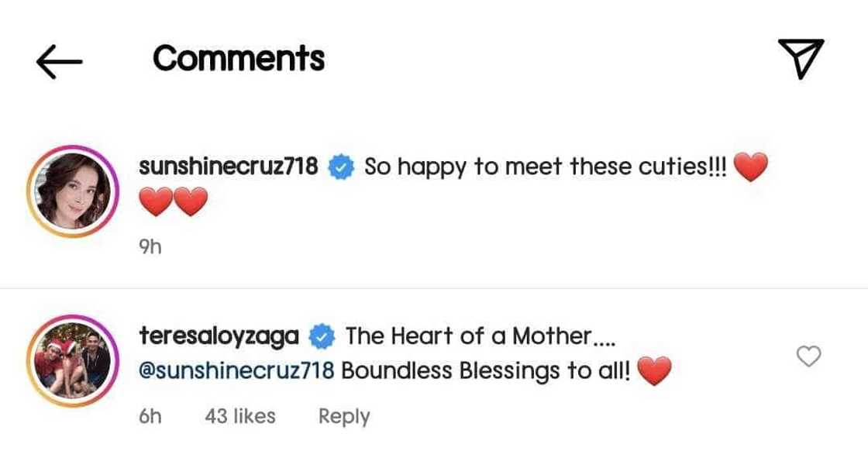Click the teresaloyzaga username

[x=219, y=336]
